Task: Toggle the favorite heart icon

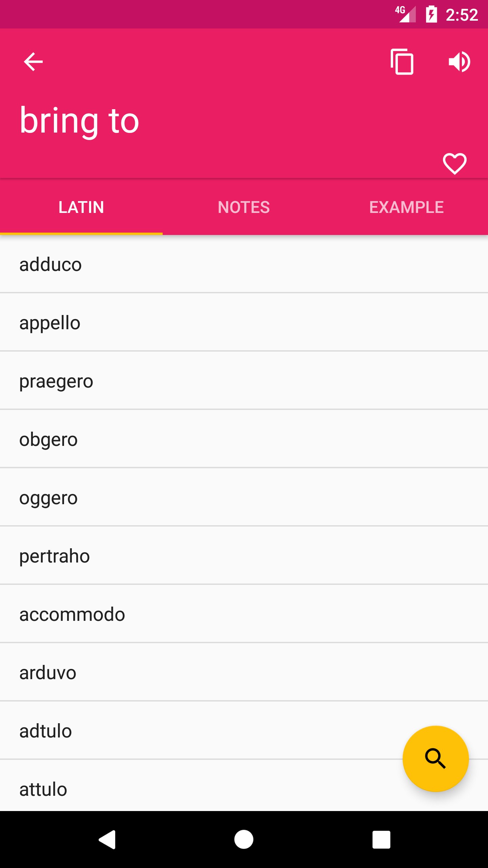Action: click(454, 163)
